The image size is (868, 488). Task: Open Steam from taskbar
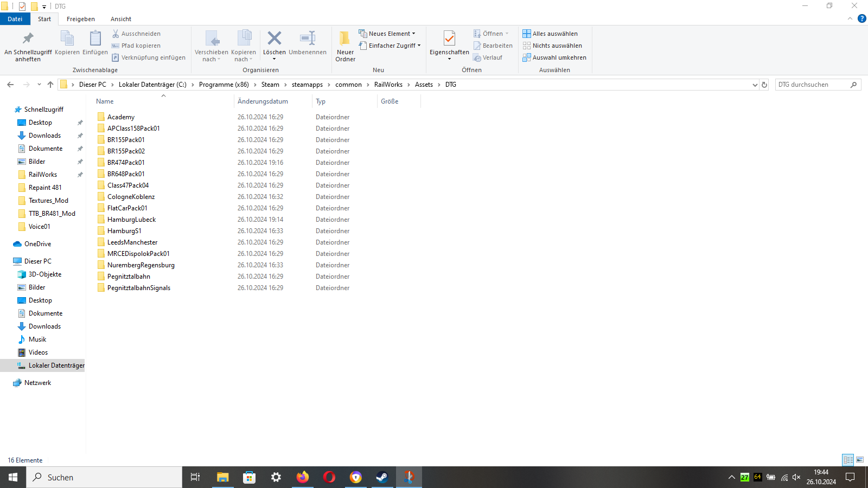click(382, 477)
